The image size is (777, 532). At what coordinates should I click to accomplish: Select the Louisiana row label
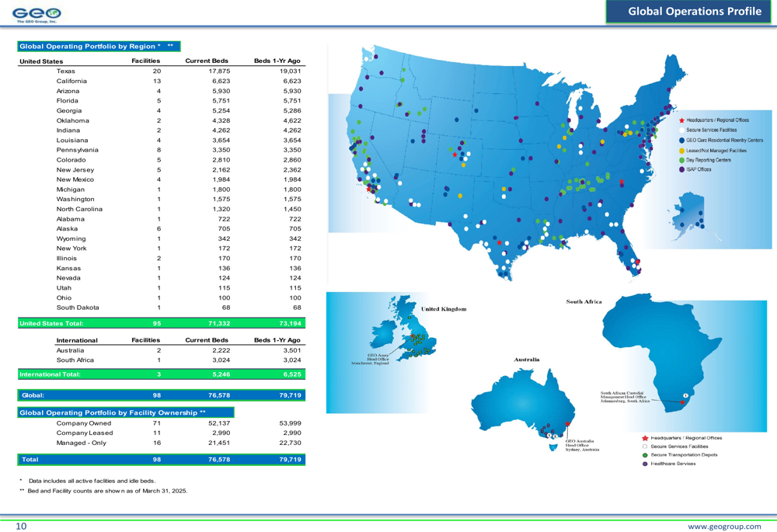click(71, 140)
